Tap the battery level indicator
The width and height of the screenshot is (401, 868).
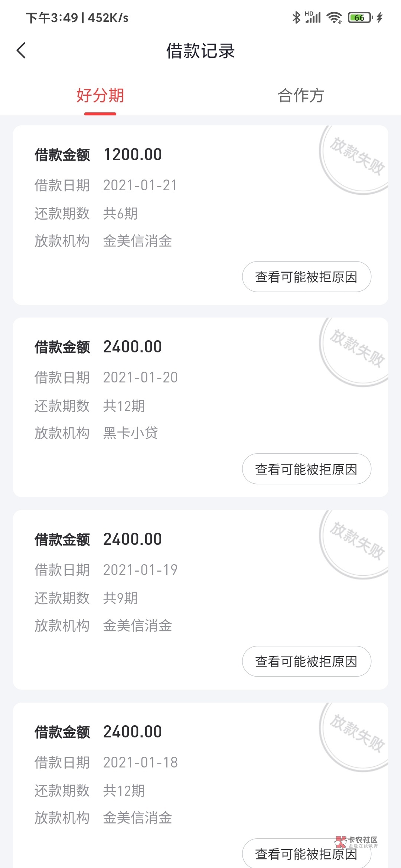coord(360,17)
